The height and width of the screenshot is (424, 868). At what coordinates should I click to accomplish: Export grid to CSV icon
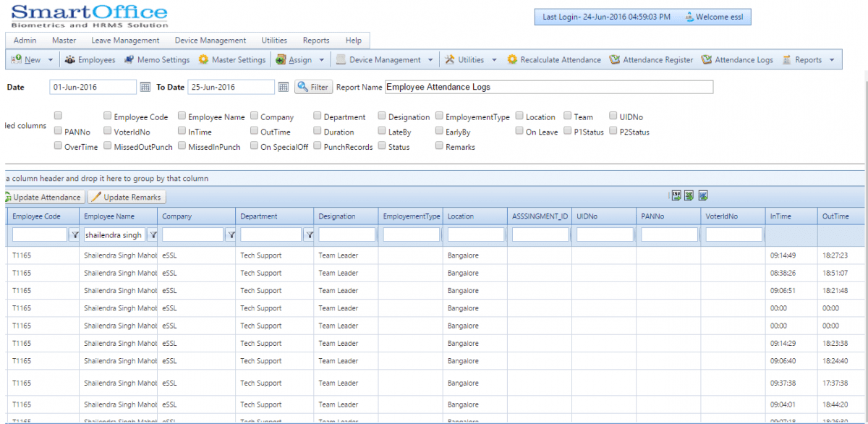tap(676, 195)
